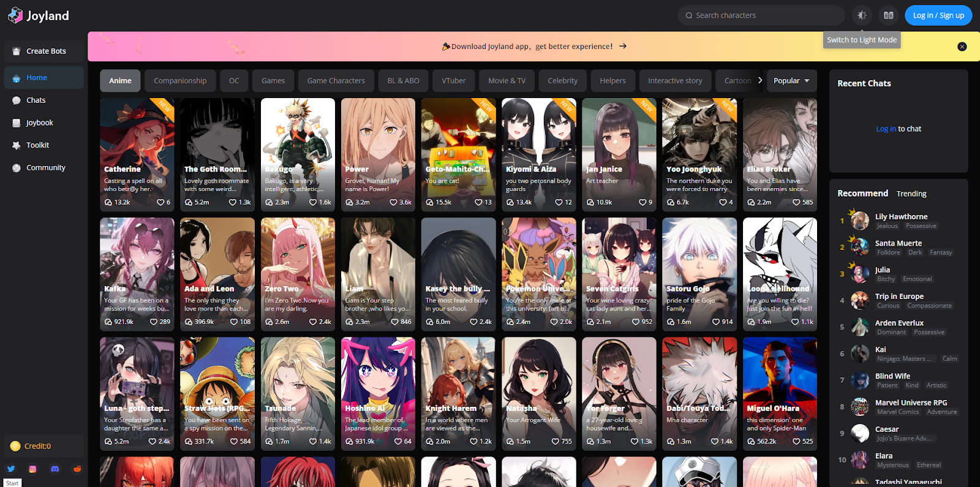Click the Possessive tag under Arden Everlux
The width and height of the screenshot is (980, 487).
click(929, 332)
